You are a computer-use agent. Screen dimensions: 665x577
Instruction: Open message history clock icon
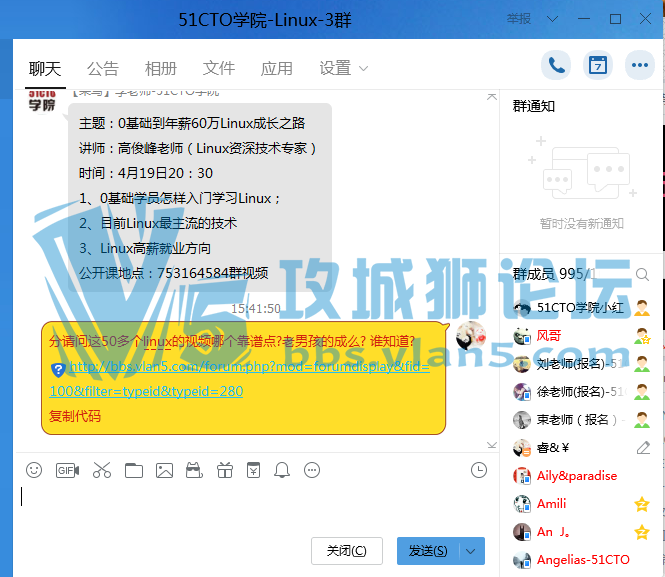479,470
